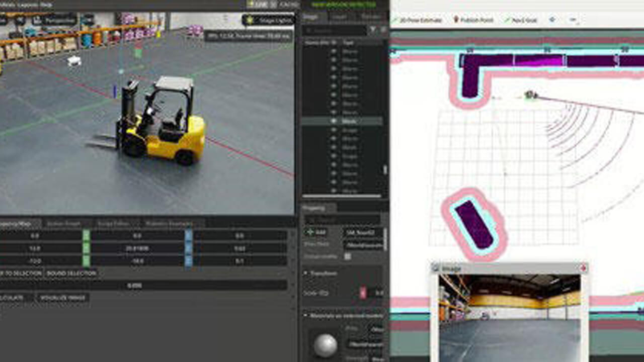Click the camera image preview in RViz

510,318
